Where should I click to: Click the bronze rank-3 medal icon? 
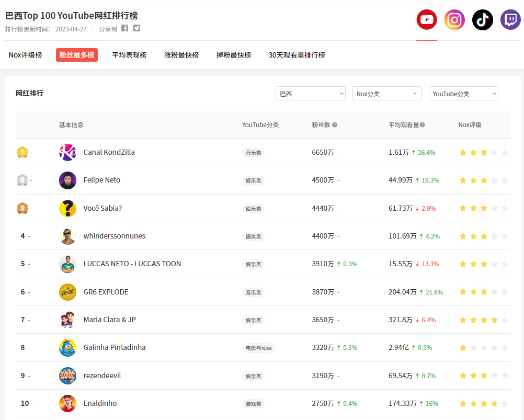21,208
